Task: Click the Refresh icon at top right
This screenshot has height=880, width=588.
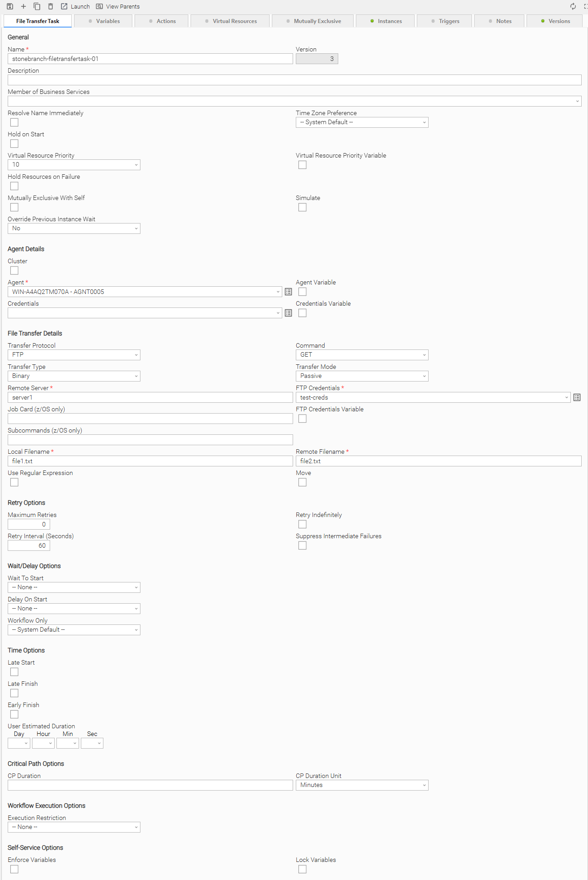Action: click(x=573, y=6)
